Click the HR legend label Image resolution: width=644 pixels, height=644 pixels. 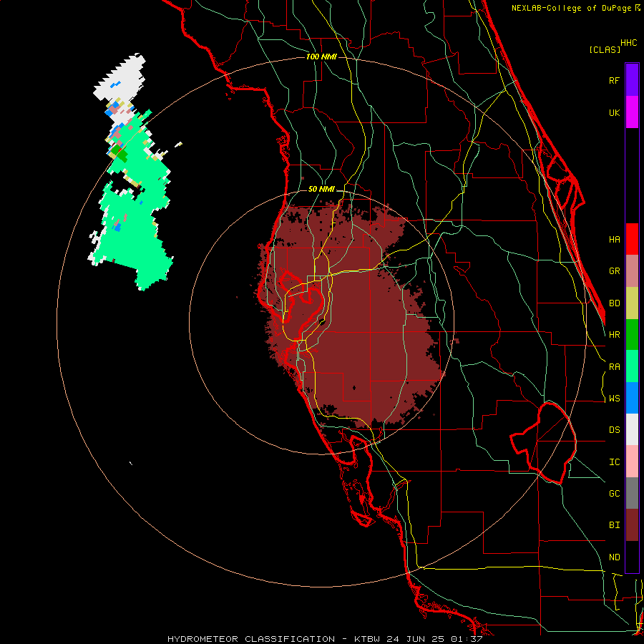(615, 335)
